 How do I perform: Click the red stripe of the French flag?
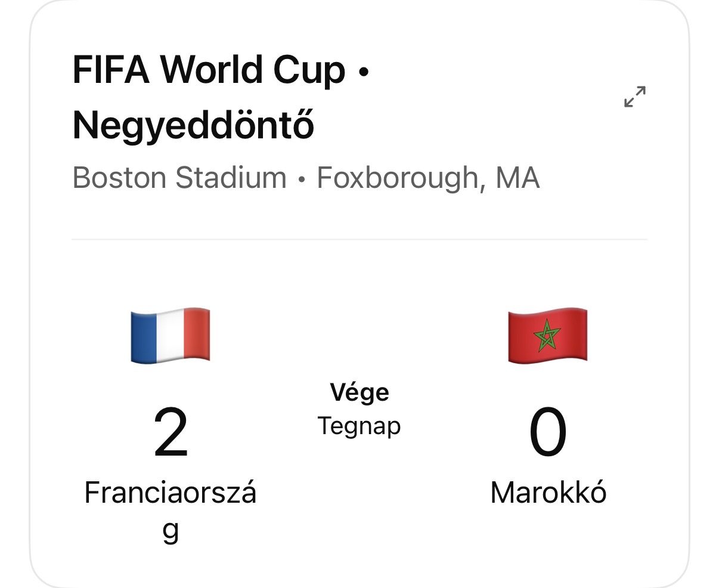[x=197, y=334]
